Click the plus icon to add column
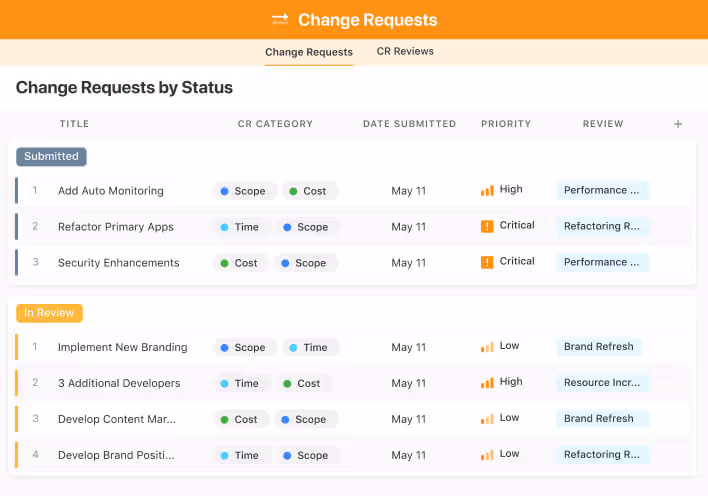The image size is (708, 496). coord(678,124)
